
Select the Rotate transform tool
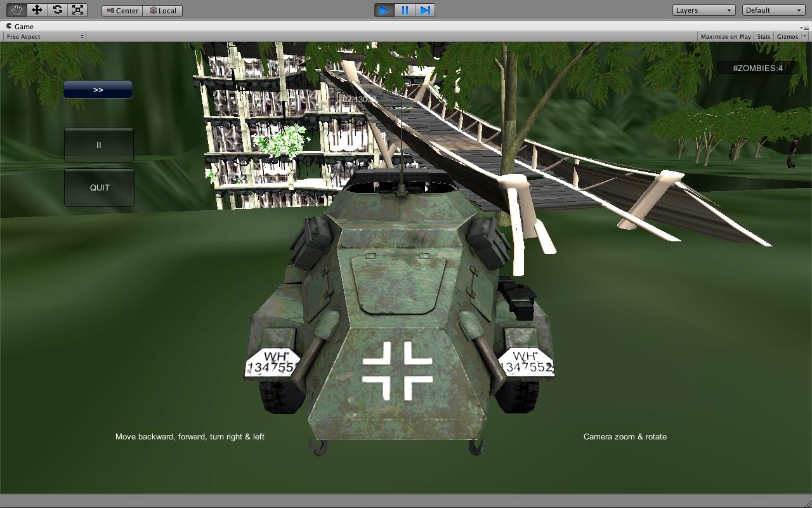tap(58, 10)
